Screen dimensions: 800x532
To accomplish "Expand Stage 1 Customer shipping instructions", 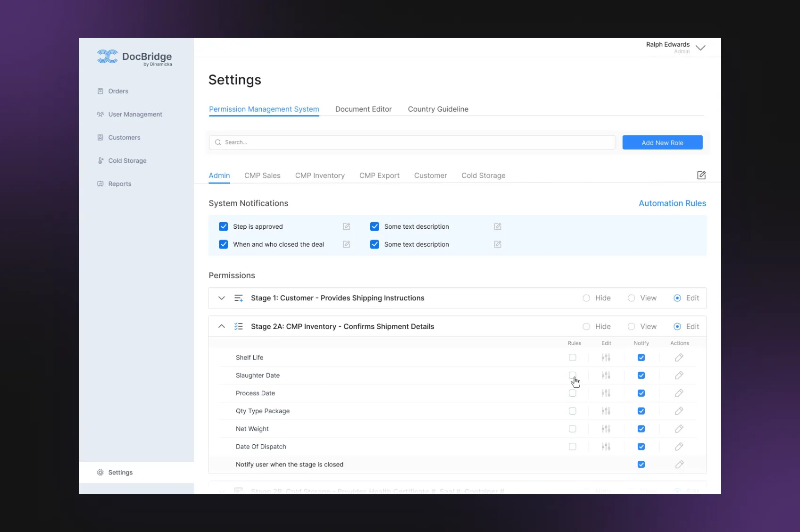I will (221, 298).
